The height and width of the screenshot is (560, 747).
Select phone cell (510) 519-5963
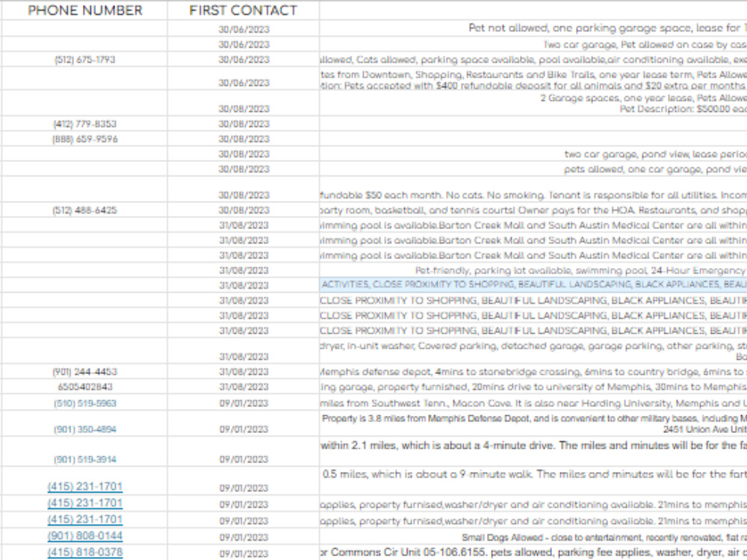point(85,403)
